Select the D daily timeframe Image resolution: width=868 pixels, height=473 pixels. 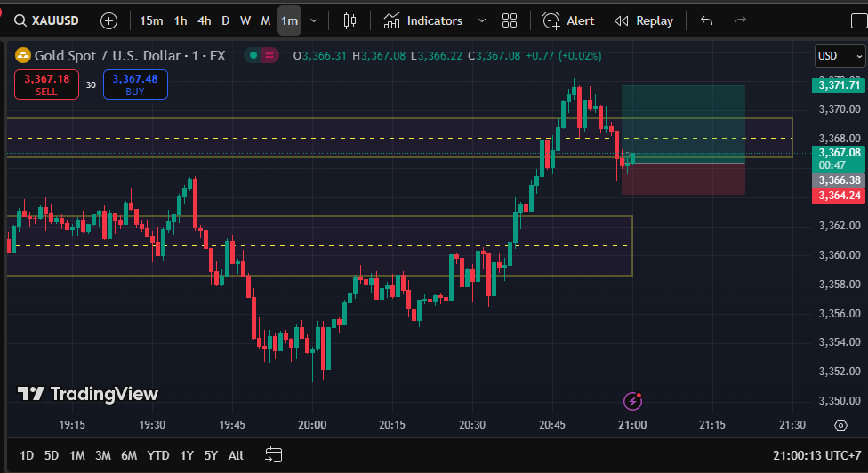coord(225,21)
